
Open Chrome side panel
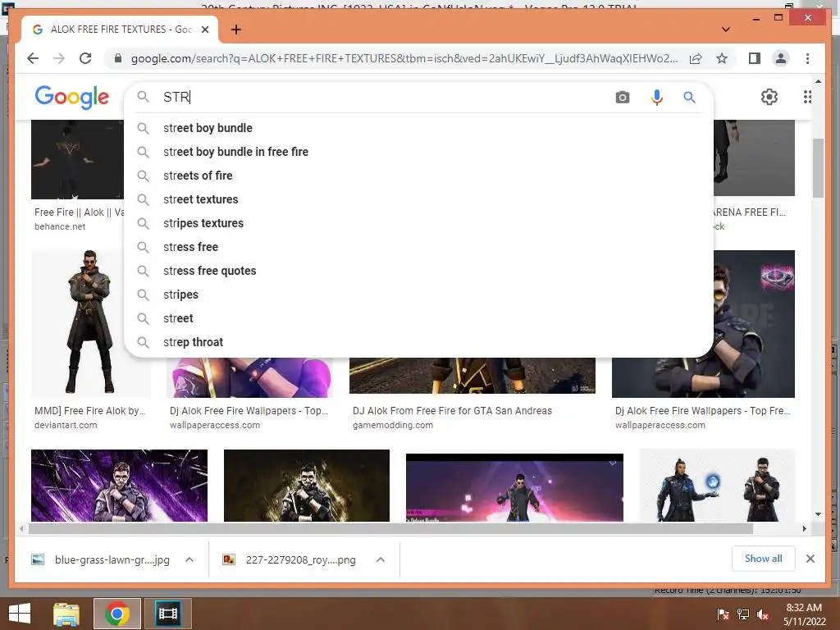click(x=755, y=58)
